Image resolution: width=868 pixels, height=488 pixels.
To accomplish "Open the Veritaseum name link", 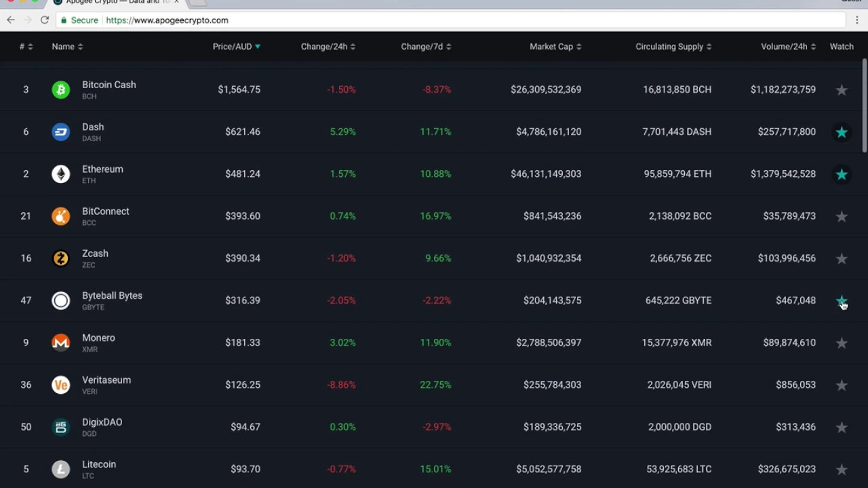I will [106, 380].
